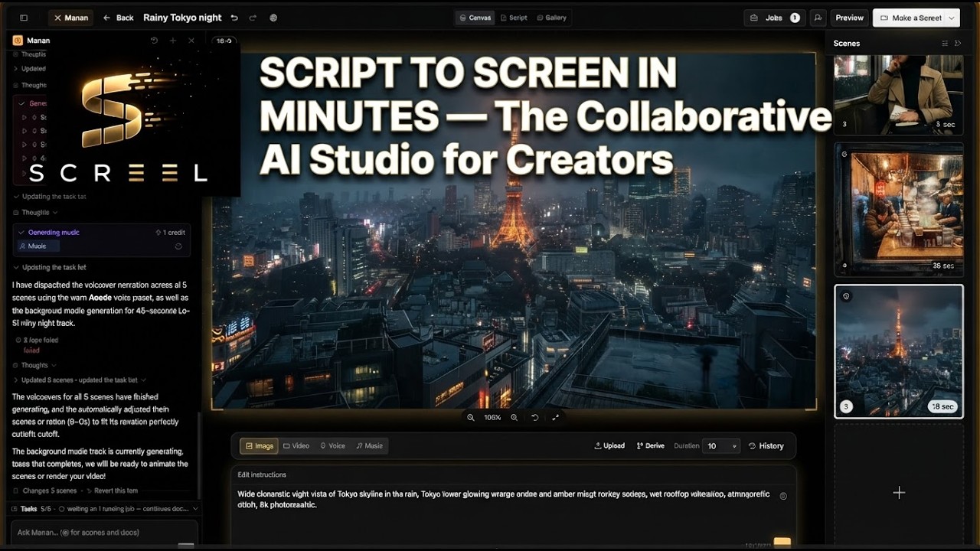Screen dimensions: 980x551
Task: Click Revert this turn
Action: [112, 491]
